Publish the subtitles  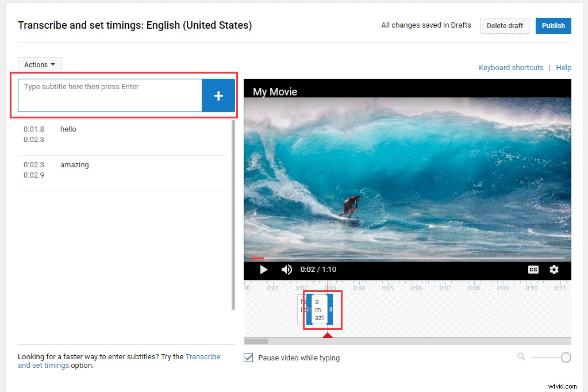[x=552, y=25]
